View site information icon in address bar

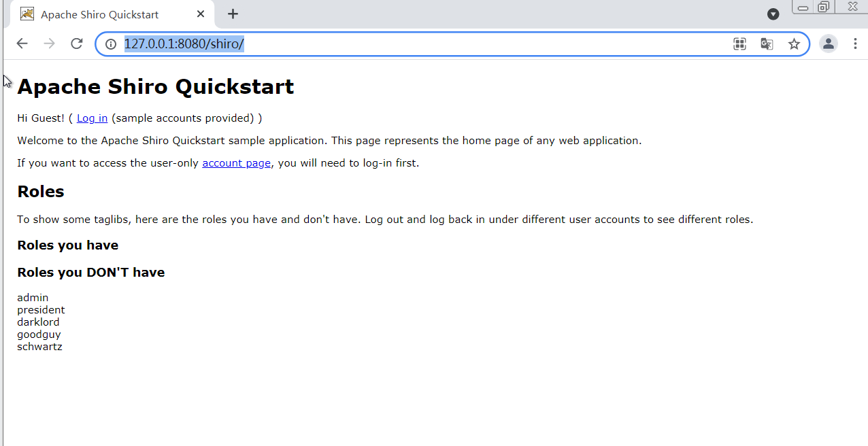click(x=111, y=44)
